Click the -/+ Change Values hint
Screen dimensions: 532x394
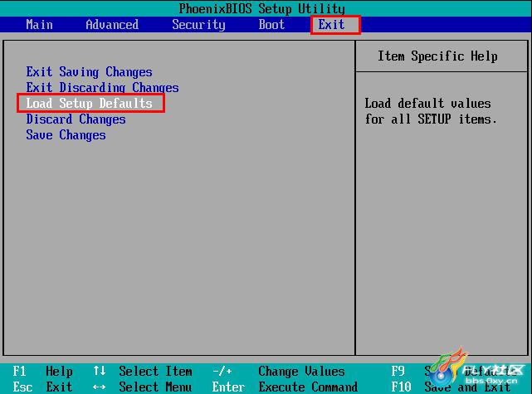tap(279, 372)
